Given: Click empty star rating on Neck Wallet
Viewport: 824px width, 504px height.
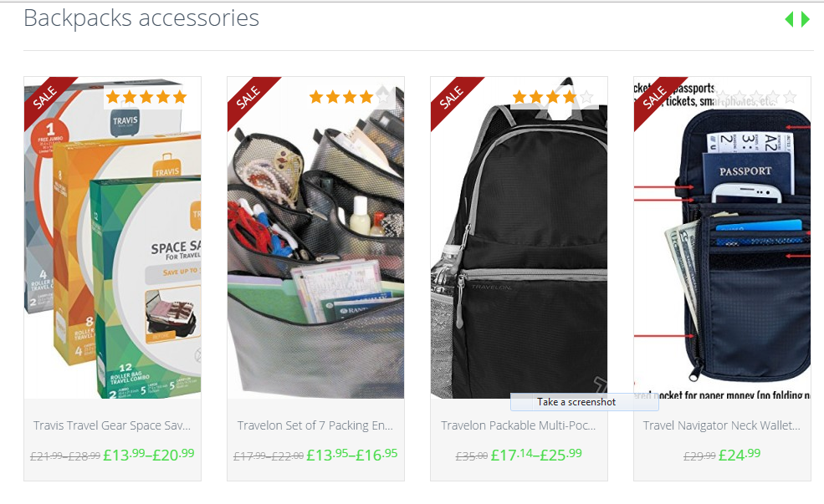Looking at the screenshot, I should (x=756, y=97).
